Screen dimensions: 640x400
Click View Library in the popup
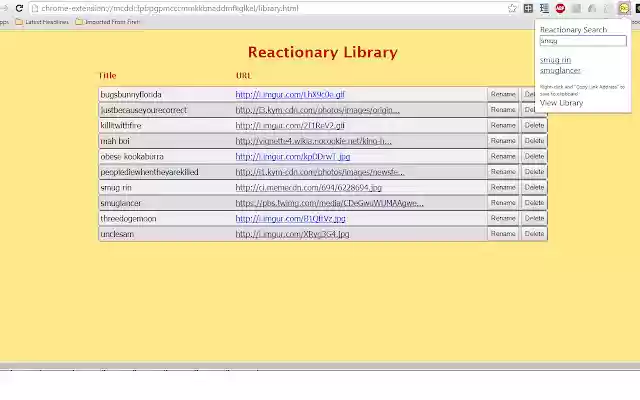(561, 103)
